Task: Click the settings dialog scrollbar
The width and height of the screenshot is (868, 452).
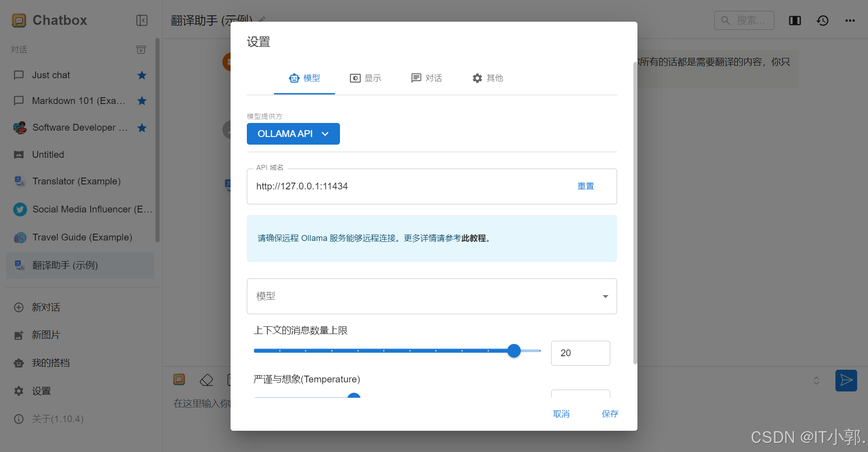Action: (635, 213)
